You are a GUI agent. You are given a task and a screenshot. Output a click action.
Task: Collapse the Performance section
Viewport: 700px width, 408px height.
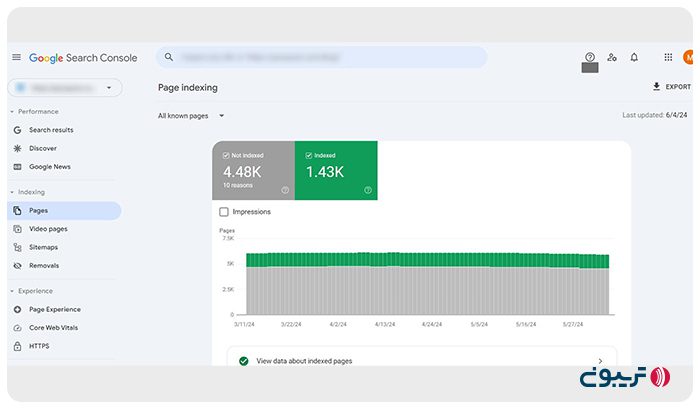coord(34,112)
